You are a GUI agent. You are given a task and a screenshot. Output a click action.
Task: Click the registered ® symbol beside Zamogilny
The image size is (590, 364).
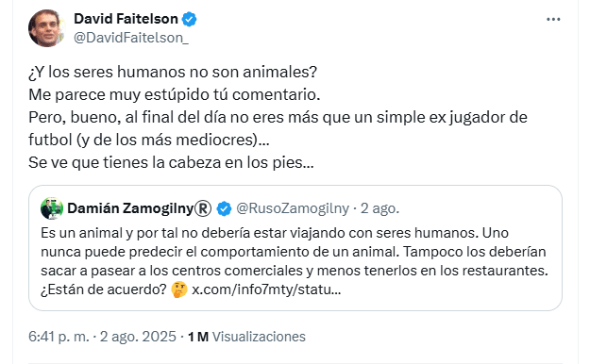pos(203,208)
